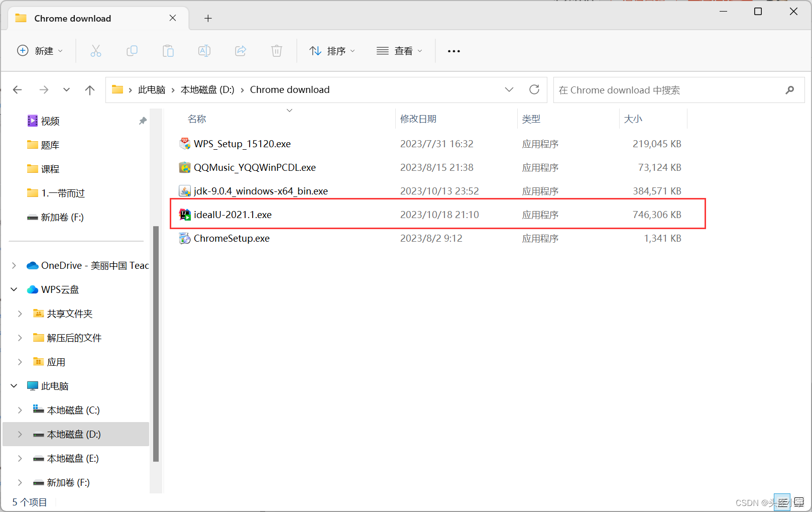Click the Copy icon in toolbar
This screenshot has width=812, height=512.
132,51
